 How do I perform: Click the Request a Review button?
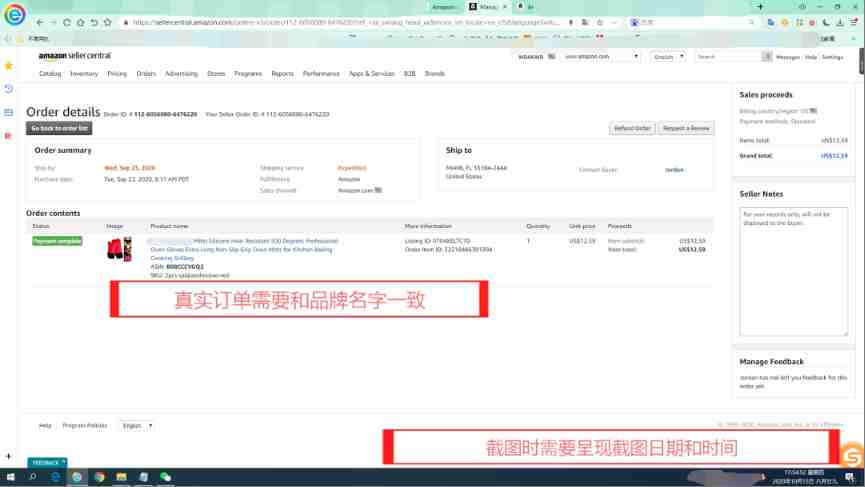(686, 128)
